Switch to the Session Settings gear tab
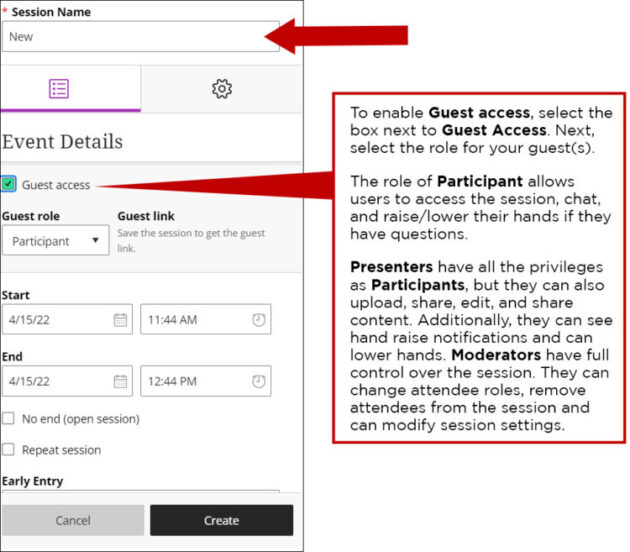 point(221,89)
